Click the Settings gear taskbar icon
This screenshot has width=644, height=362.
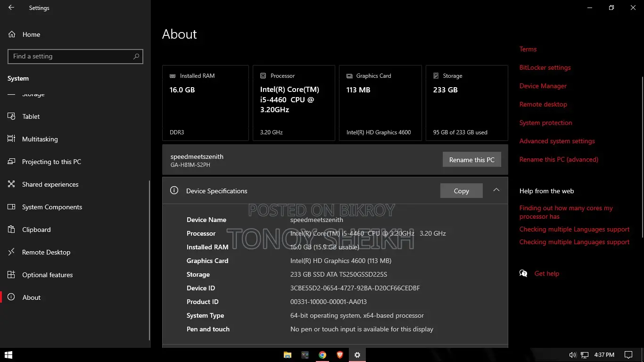(357, 355)
